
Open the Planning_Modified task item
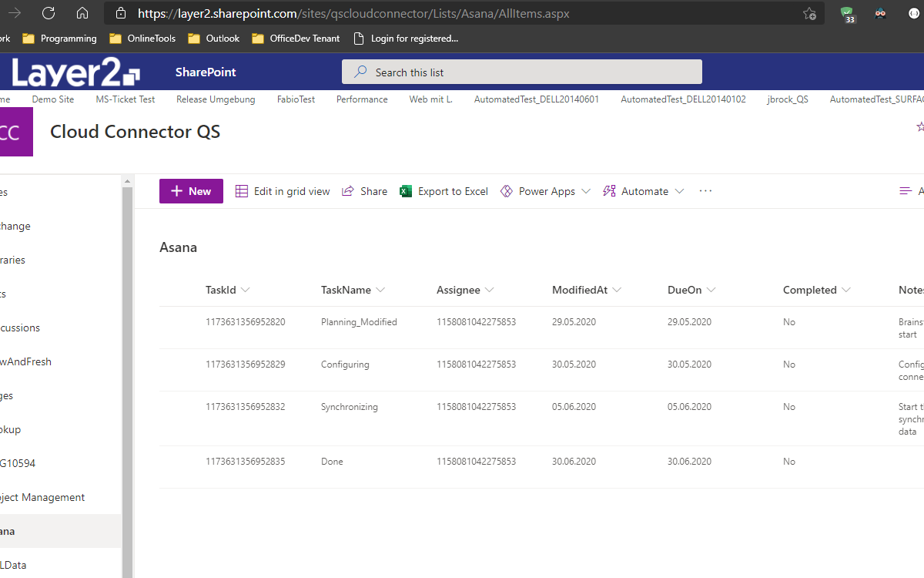pos(359,322)
